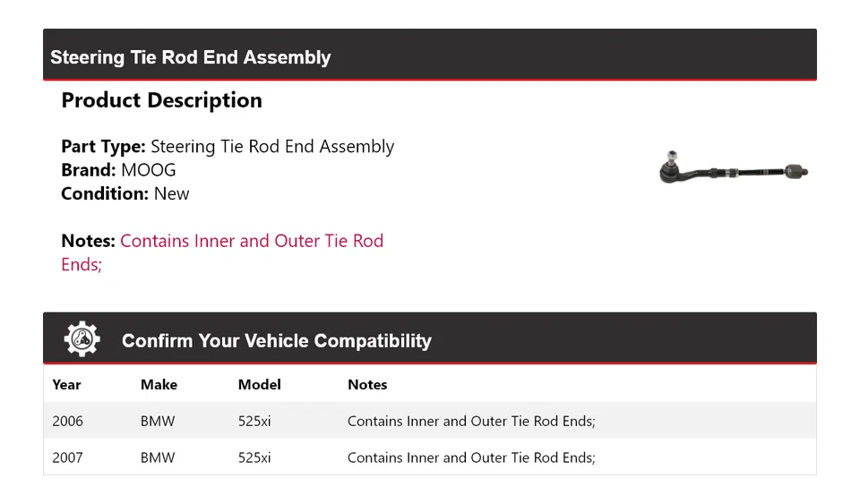Click the Condition: New line

(125, 193)
